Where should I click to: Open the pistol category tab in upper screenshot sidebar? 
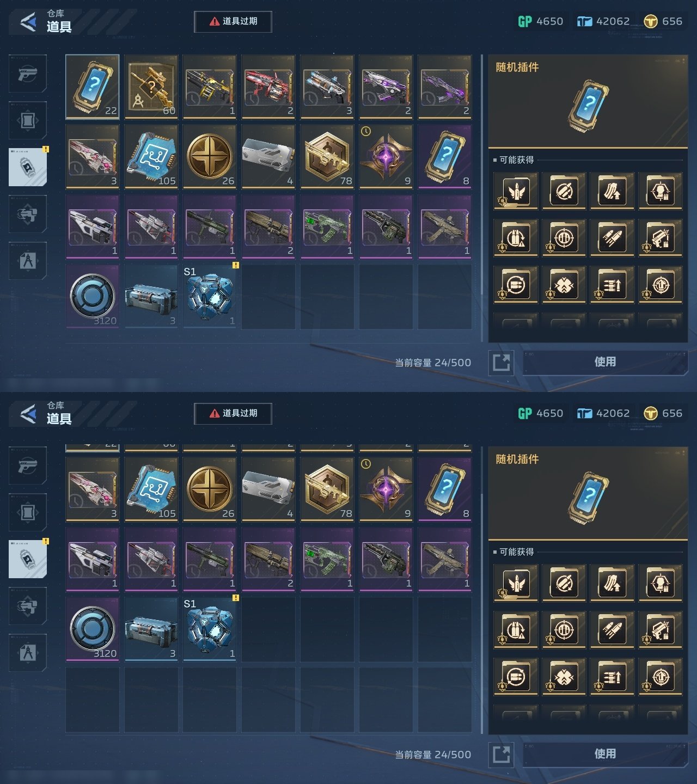click(x=28, y=73)
